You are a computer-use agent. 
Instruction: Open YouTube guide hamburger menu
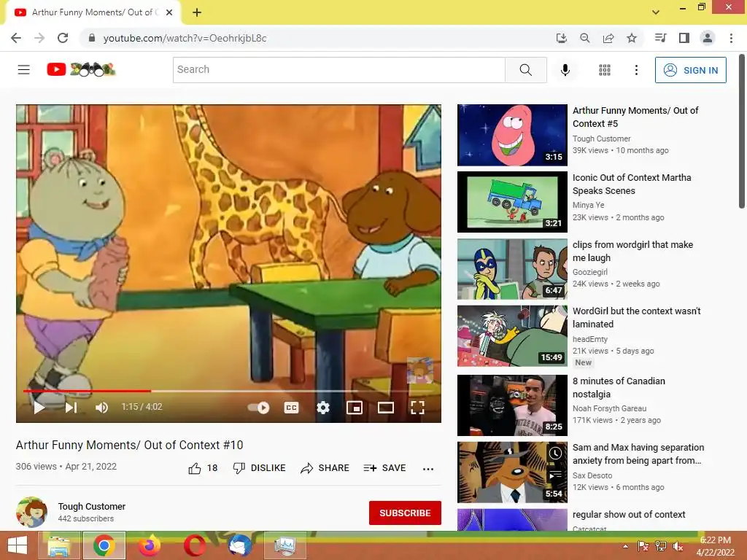(24, 69)
